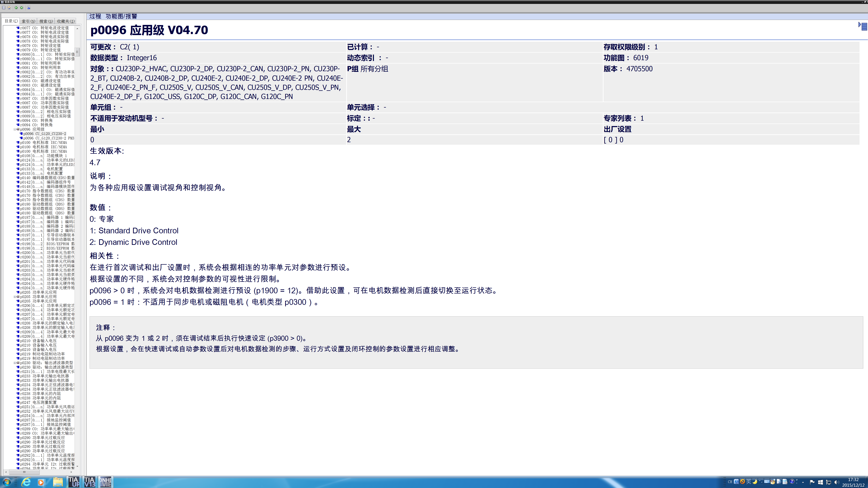Select the p0100 电机标准 IEC/NEMA tree entry

tap(43, 143)
